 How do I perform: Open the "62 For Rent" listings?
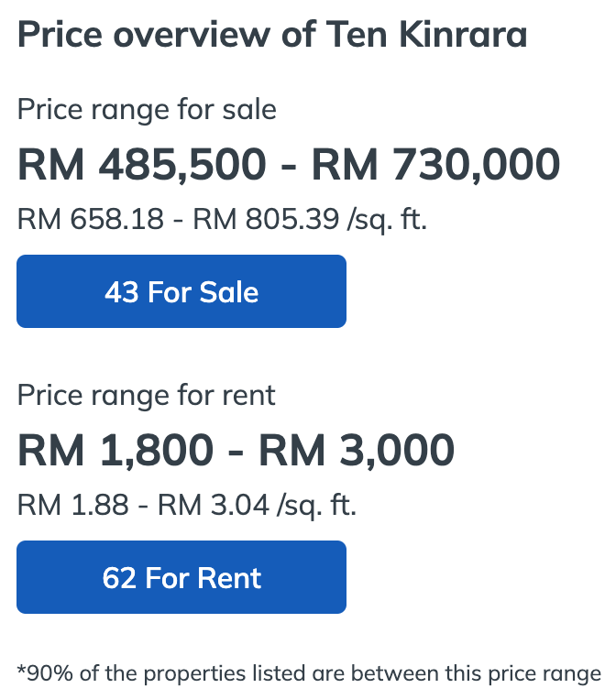tap(181, 578)
